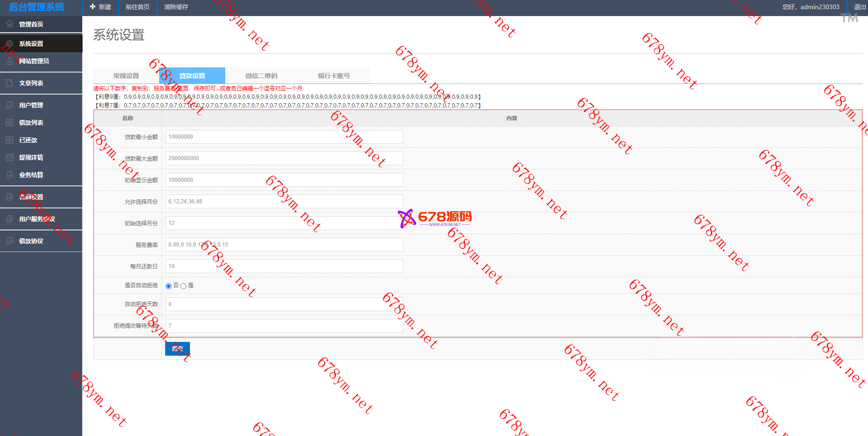Open the 微信二维码 tab
The image size is (868, 436).
pos(261,76)
